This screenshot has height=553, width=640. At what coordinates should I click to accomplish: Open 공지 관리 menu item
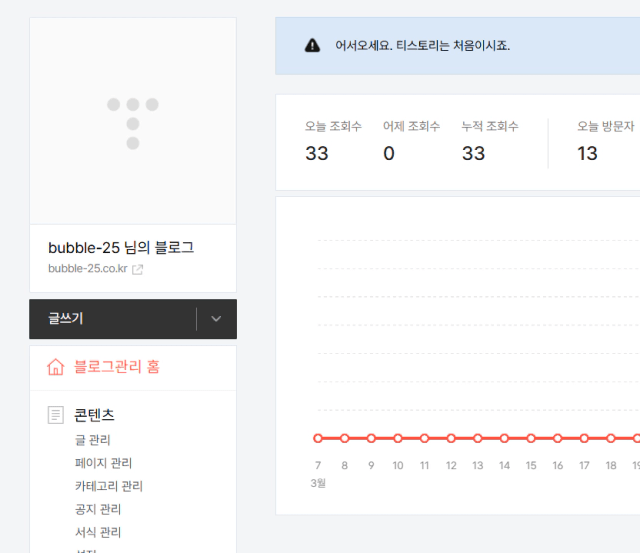[x=98, y=509]
